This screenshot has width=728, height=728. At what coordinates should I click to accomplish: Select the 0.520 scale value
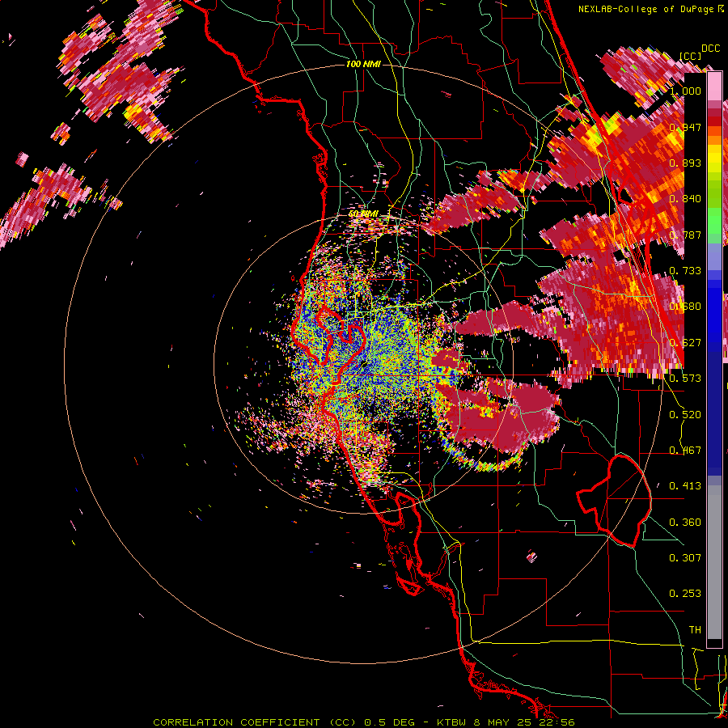[x=685, y=415]
